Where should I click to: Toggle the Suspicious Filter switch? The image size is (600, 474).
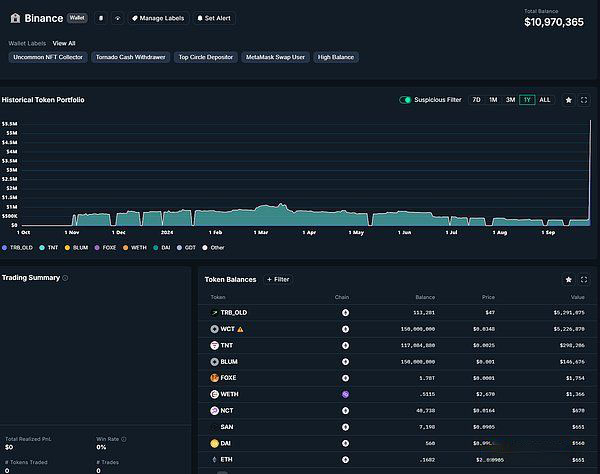point(406,100)
